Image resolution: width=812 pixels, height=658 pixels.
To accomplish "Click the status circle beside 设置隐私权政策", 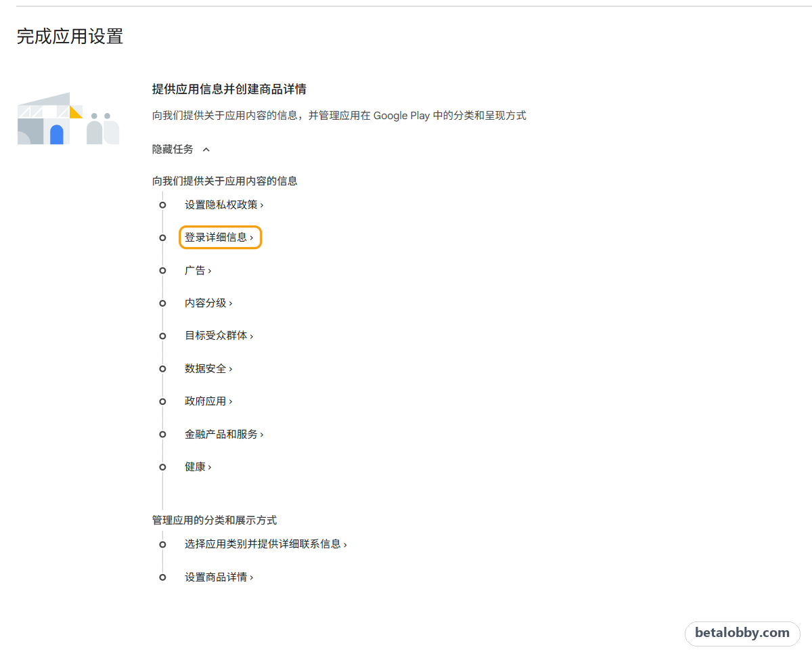I will pyautogui.click(x=162, y=205).
